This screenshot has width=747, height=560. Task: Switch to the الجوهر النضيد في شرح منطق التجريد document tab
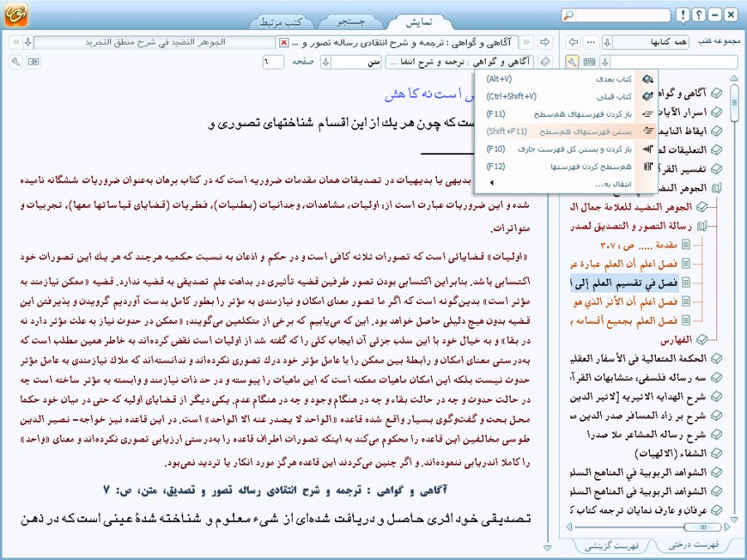point(155,42)
